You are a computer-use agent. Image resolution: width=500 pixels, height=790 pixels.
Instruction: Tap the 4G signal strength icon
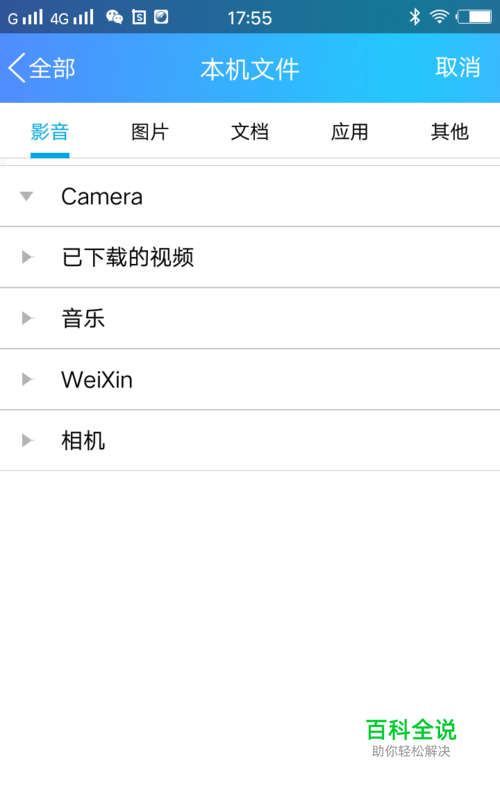pos(72,18)
